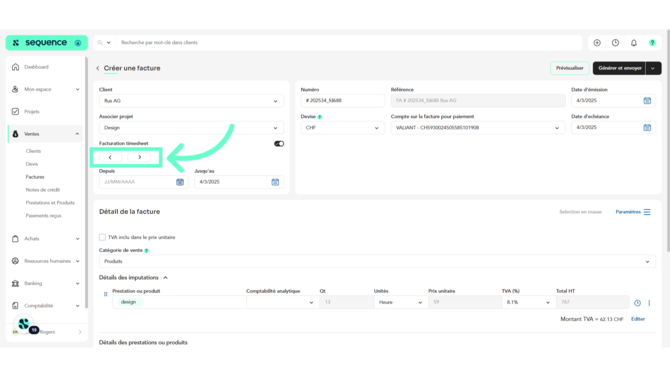
Task: Click the Banking building icon
Action: [x=15, y=283]
